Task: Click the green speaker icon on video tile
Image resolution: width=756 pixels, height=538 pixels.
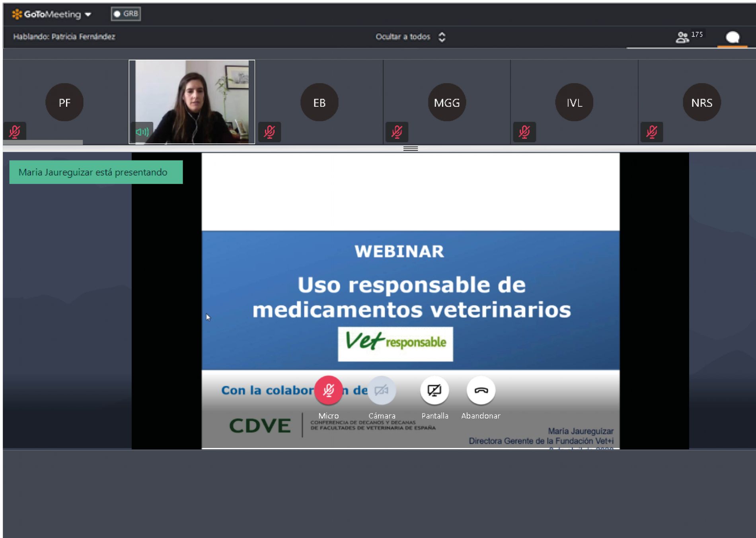Action: click(142, 132)
